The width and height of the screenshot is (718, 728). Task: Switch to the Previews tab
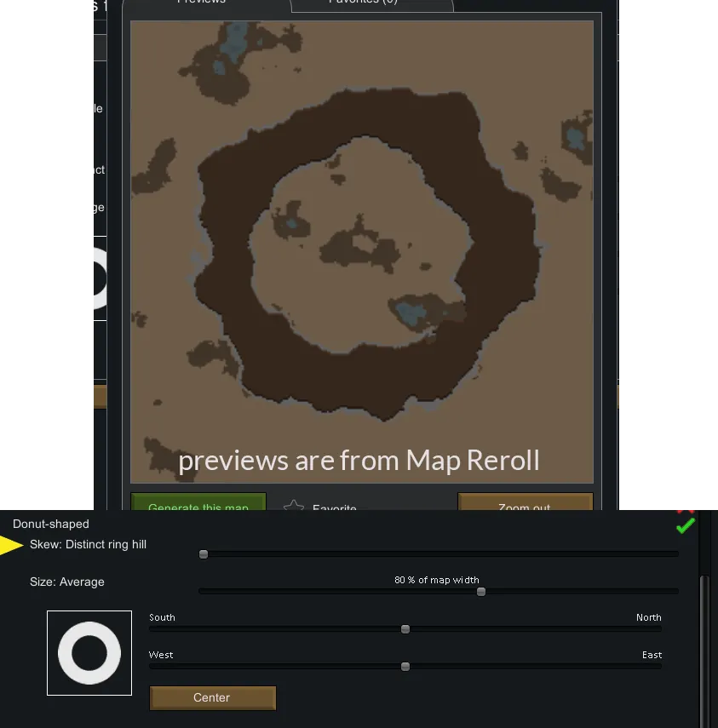coord(201,3)
